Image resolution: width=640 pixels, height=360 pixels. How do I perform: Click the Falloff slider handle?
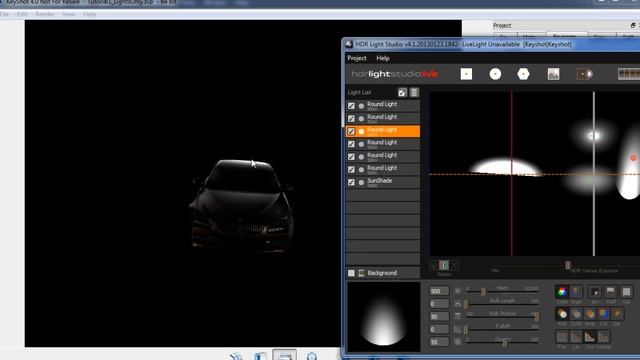pos(465,329)
